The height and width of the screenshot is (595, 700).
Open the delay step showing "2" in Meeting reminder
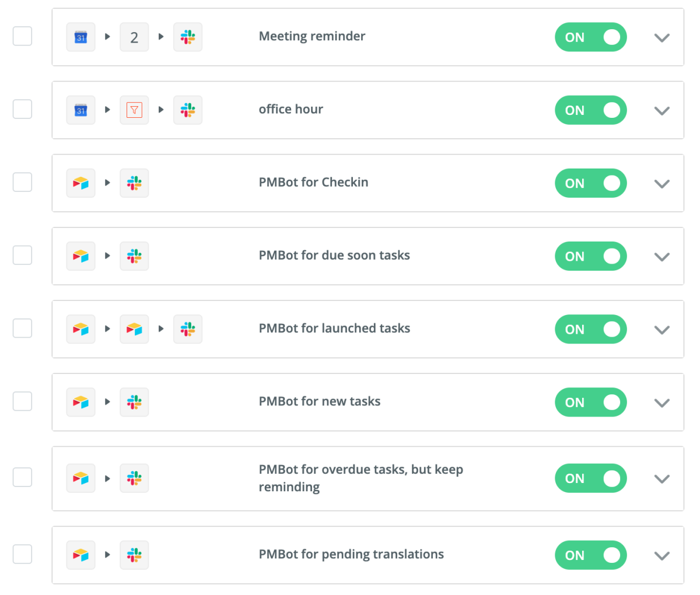pos(134,36)
